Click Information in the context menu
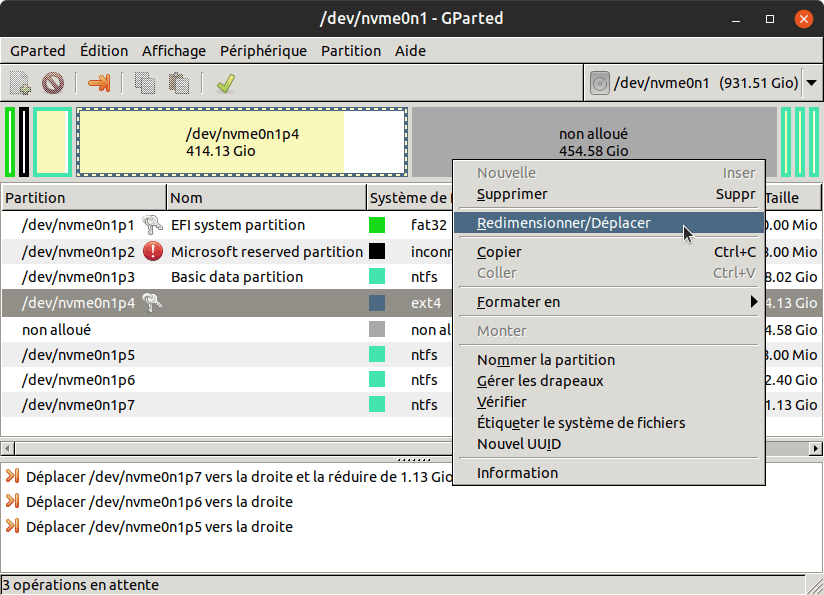The width and height of the screenshot is (824, 595). point(517,473)
